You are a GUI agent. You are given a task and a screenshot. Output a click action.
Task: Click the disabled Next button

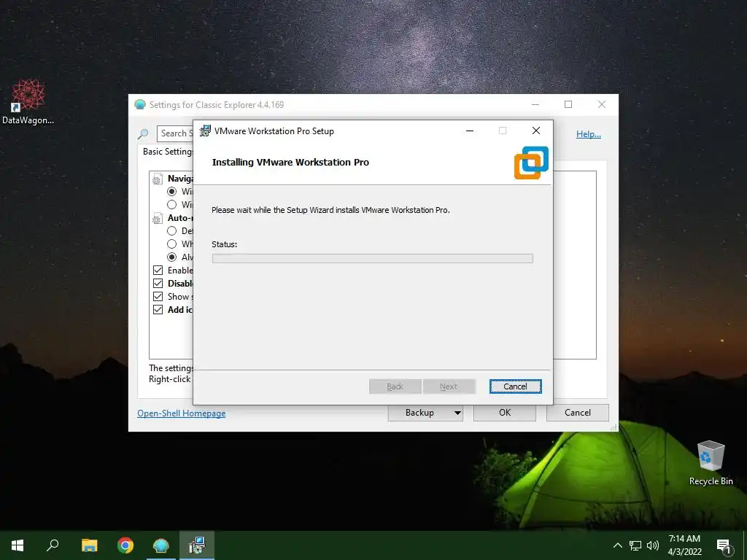(449, 386)
